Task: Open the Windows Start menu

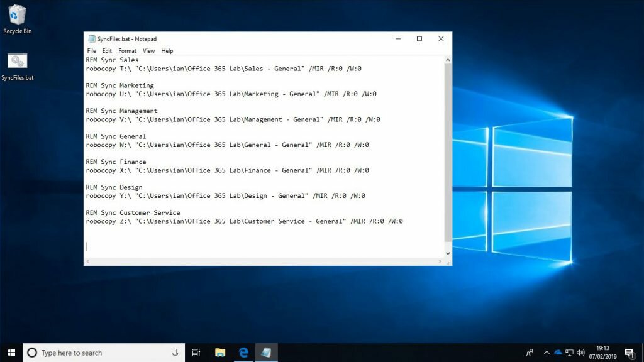Action: (x=11, y=353)
